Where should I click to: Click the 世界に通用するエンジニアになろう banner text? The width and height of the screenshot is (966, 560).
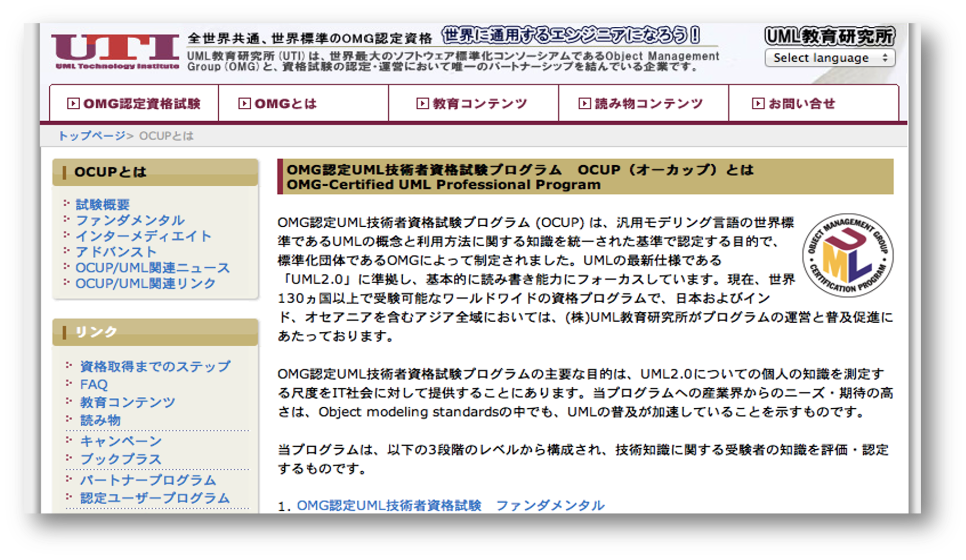pos(570,35)
